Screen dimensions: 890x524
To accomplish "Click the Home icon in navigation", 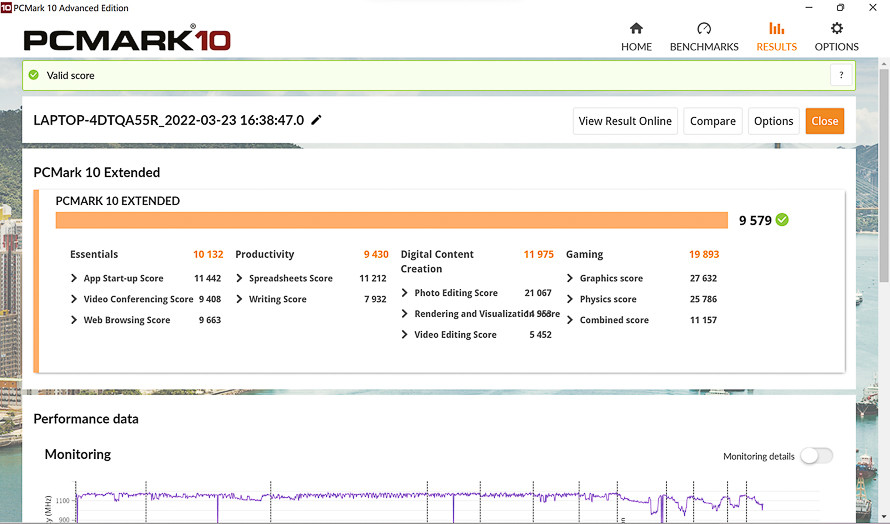I will (x=636, y=29).
